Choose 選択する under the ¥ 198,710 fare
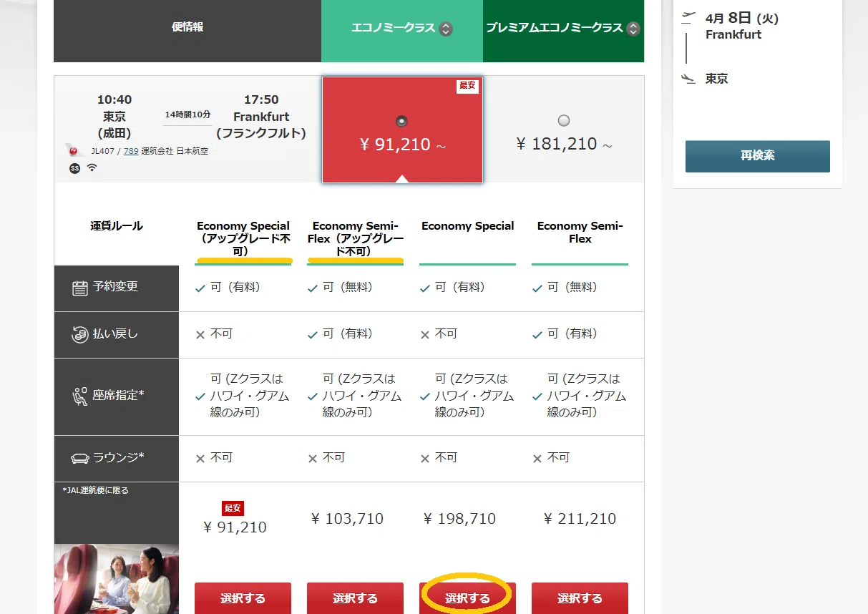Viewport: 868px width, 614px height. click(x=467, y=598)
